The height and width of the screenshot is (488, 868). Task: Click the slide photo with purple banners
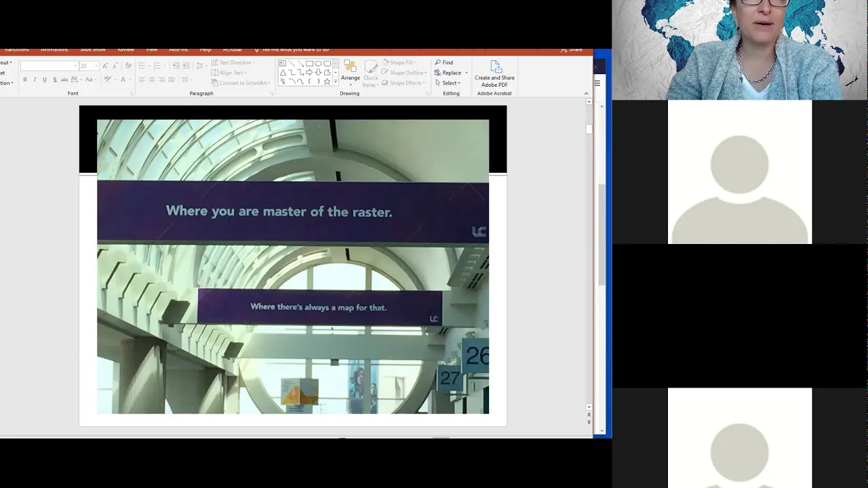(x=293, y=267)
